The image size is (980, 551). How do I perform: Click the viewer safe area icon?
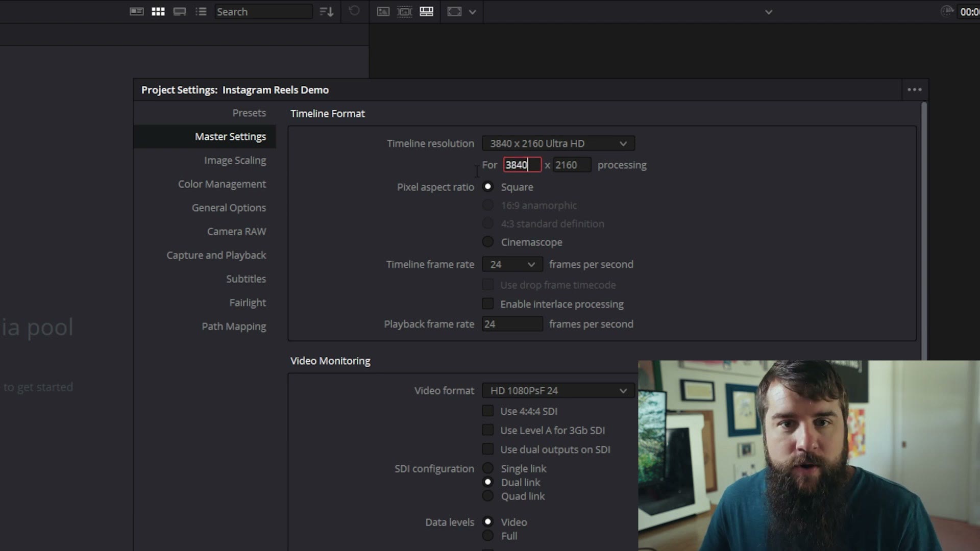(x=454, y=11)
